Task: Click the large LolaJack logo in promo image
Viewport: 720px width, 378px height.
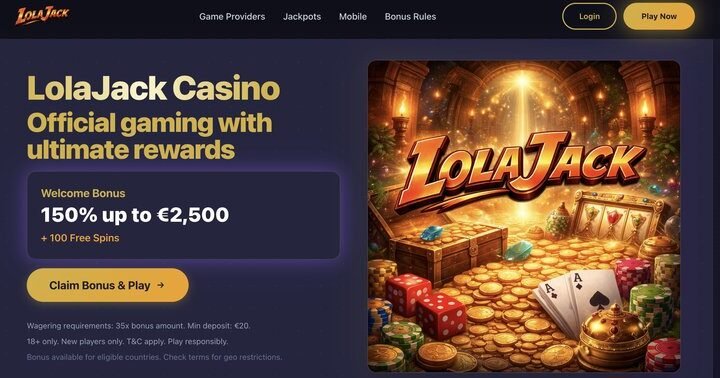Action: pyautogui.click(x=521, y=170)
